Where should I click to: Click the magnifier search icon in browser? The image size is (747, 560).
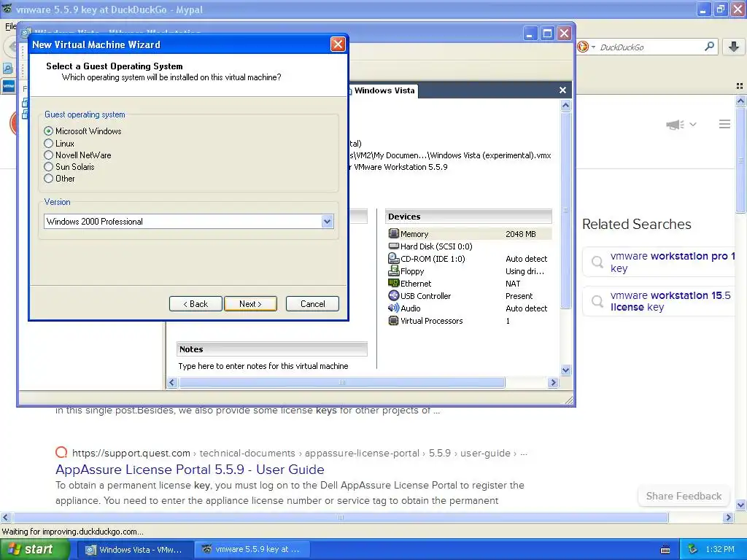(x=709, y=47)
